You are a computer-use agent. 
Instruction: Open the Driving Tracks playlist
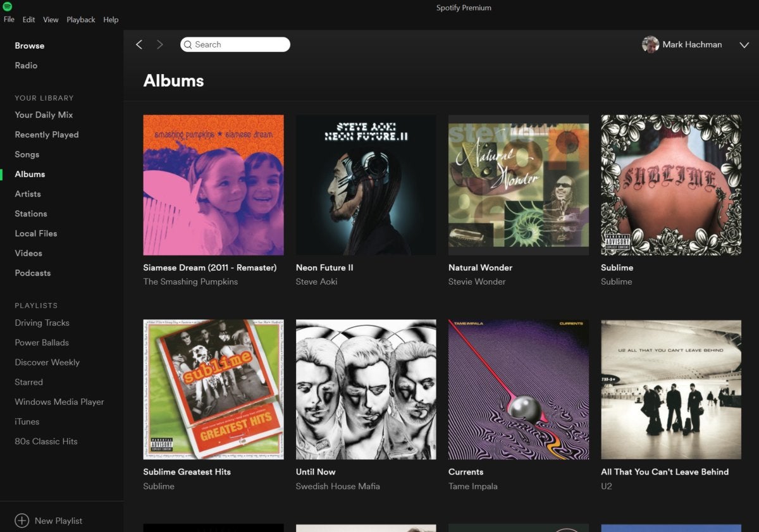(x=42, y=323)
